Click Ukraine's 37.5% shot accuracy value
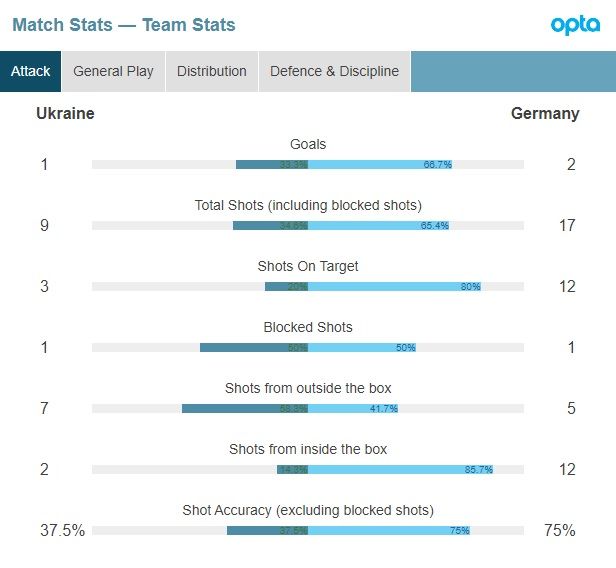The image size is (616, 568). point(62,530)
